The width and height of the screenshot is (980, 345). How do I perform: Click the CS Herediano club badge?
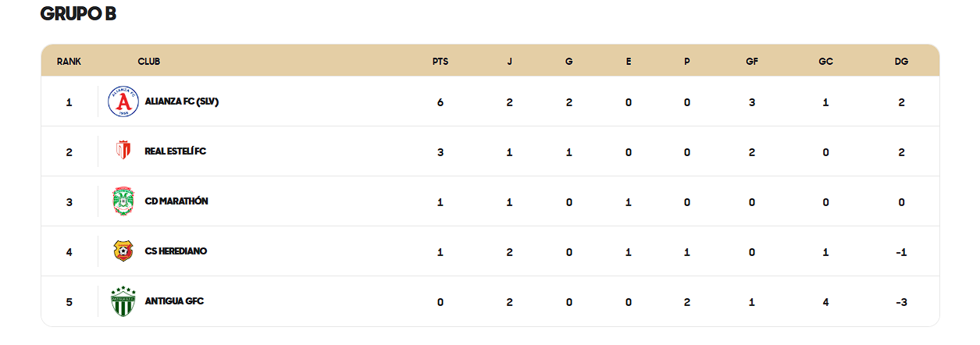click(x=123, y=251)
